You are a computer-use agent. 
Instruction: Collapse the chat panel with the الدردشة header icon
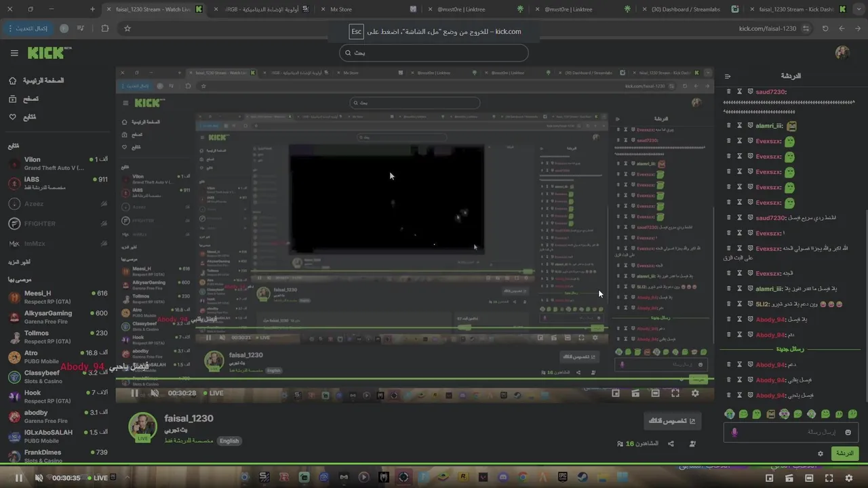[728, 77]
